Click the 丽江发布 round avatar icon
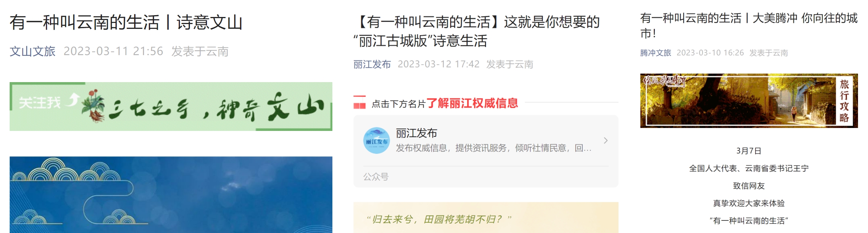The image size is (868, 233). point(376,141)
